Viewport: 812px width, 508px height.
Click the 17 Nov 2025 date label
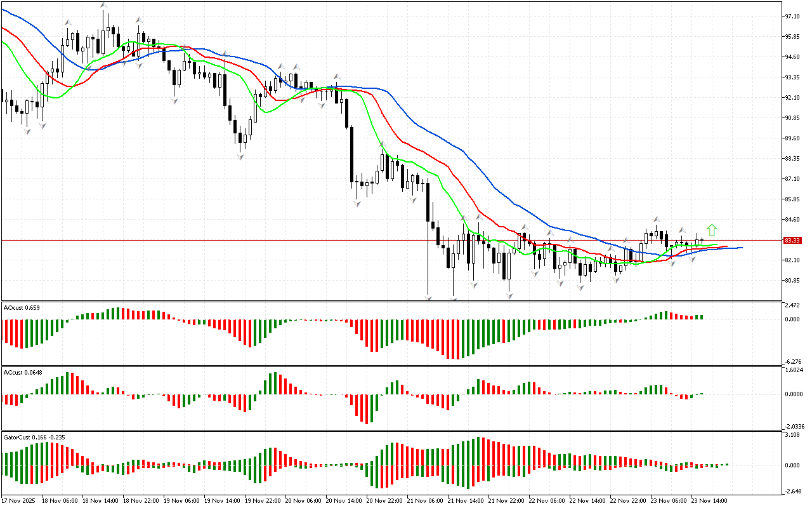pos(19,500)
